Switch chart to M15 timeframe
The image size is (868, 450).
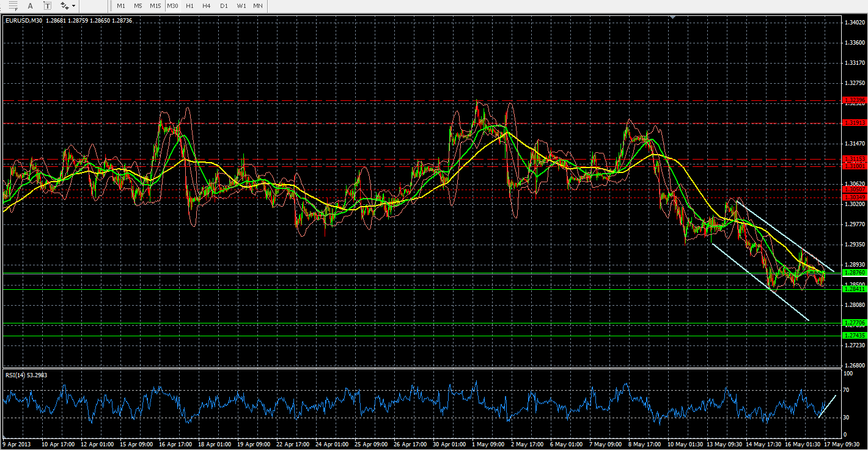[155, 6]
